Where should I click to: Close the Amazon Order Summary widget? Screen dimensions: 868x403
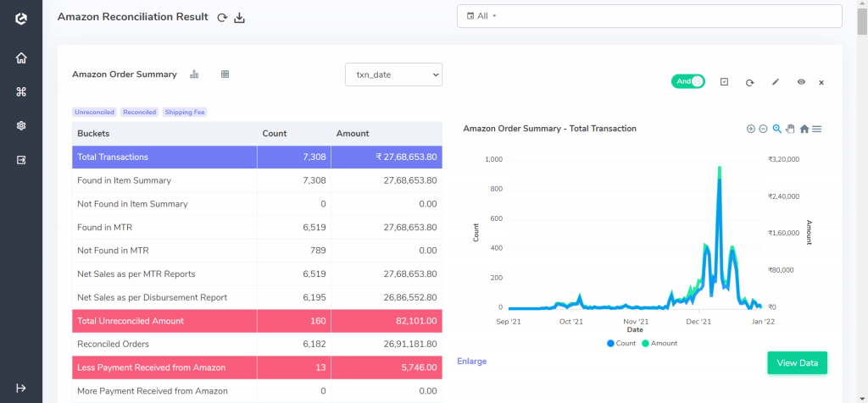821,82
